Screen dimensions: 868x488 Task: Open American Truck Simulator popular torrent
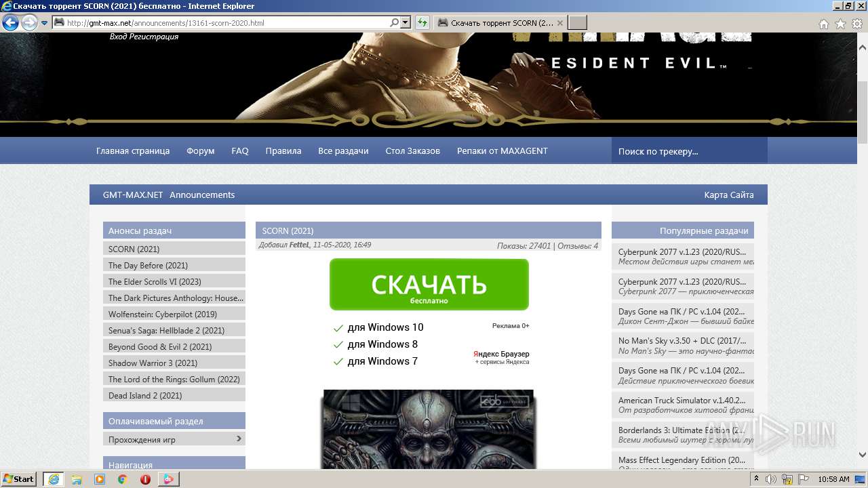tap(683, 405)
